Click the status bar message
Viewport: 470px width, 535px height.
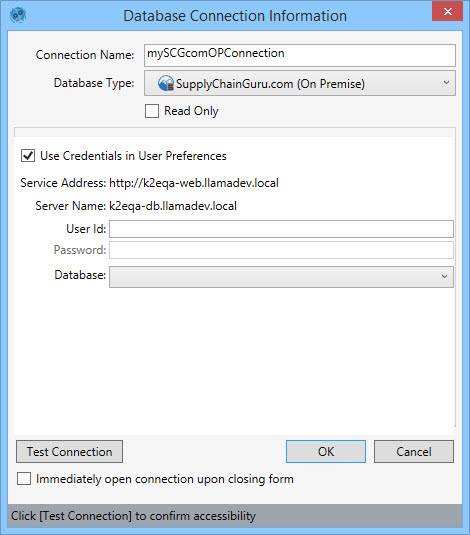click(x=133, y=516)
